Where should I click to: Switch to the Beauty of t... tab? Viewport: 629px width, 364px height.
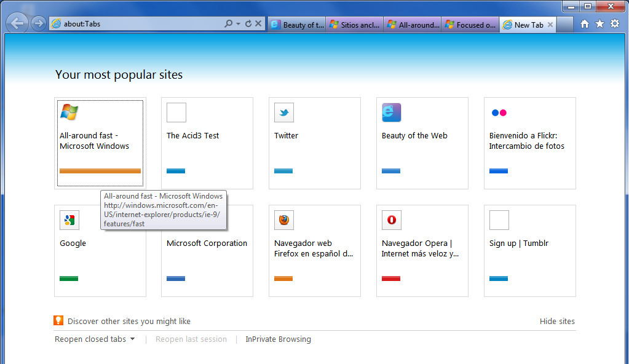tap(297, 25)
